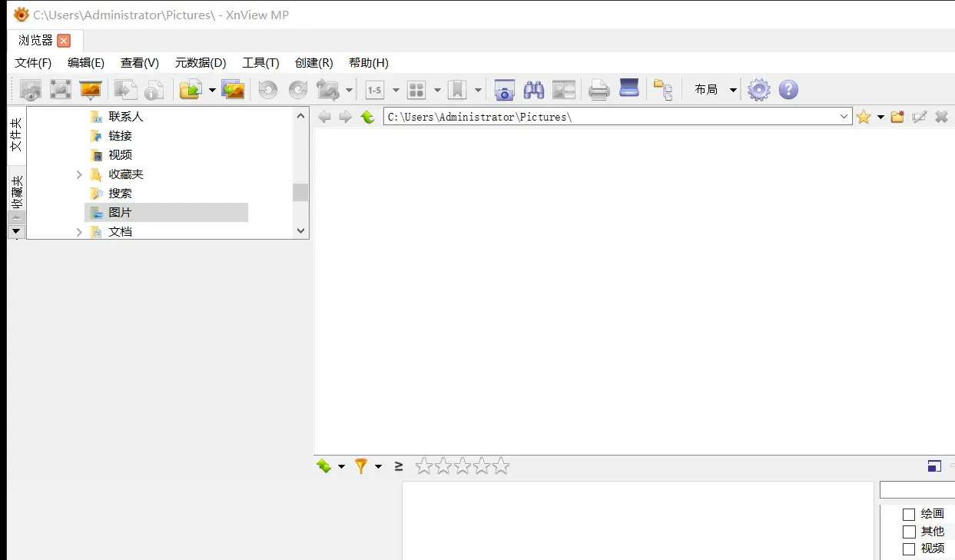The width and height of the screenshot is (955, 560).
Task: Open the 查看(V) menu
Action: [140, 63]
